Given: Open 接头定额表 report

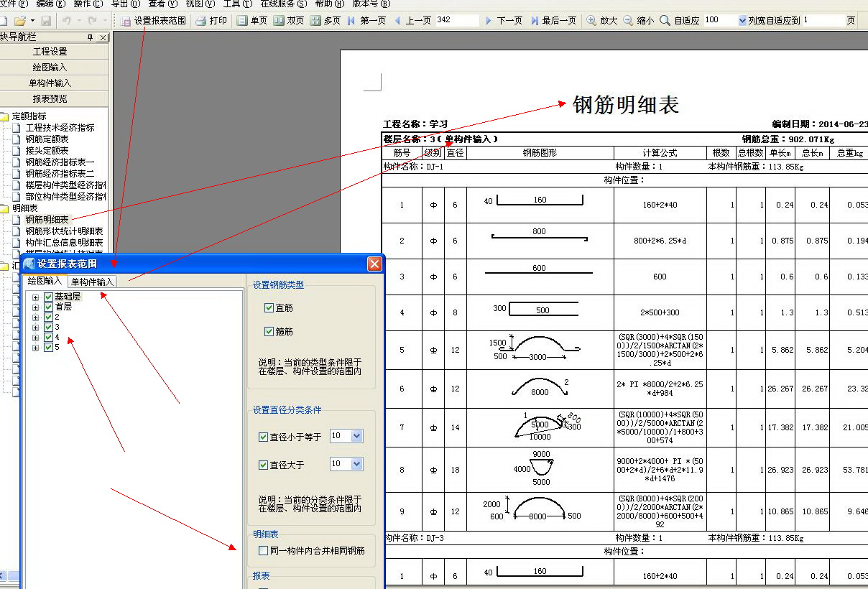Looking at the screenshot, I should pos(47,151).
